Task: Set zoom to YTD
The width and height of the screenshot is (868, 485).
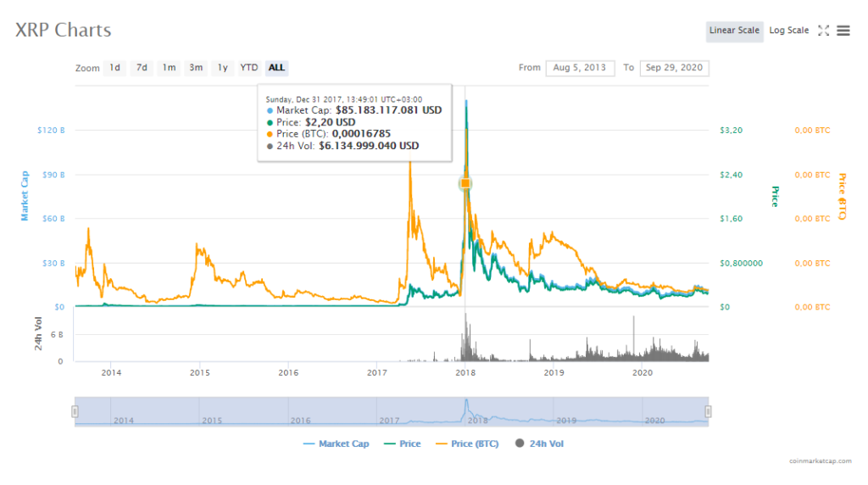Action: (x=249, y=68)
